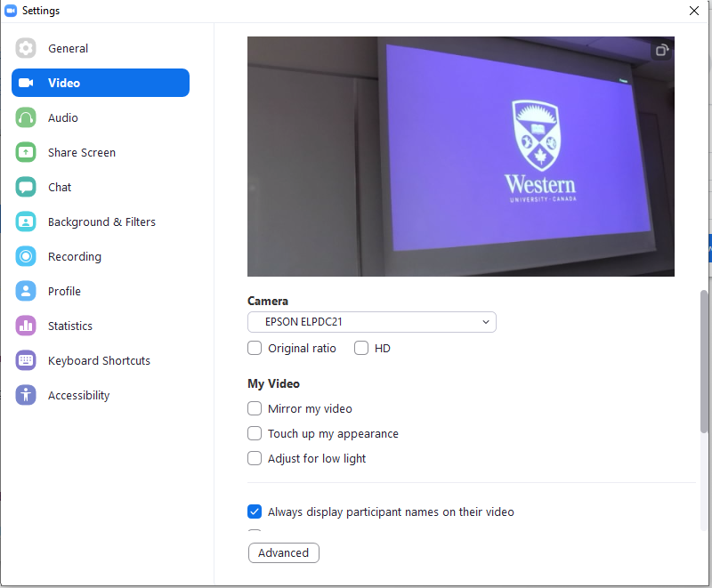The height and width of the screenshot is (588, 712).
Task: Rotate camera preview using corner icon
Action: (662, 50)
